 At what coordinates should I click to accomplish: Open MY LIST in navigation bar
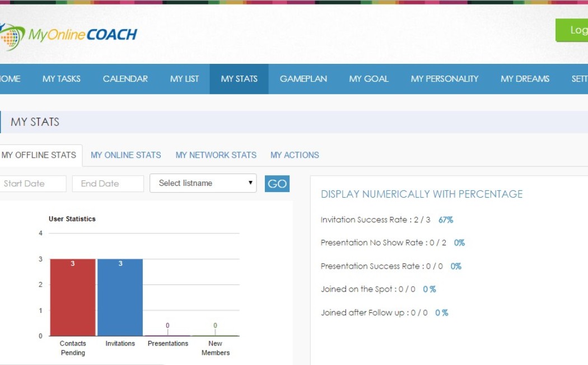click(184, 79)
